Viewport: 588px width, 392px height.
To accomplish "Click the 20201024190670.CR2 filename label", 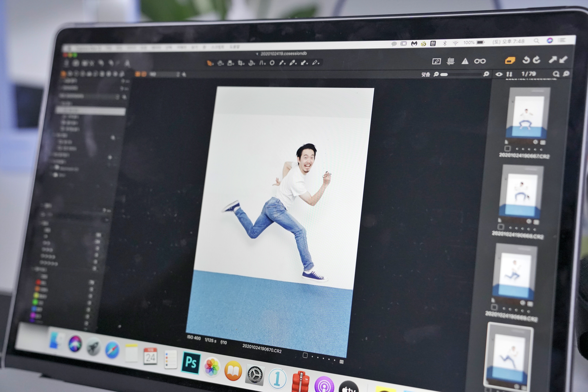I will pyautogui.click(x=262, y=348).
